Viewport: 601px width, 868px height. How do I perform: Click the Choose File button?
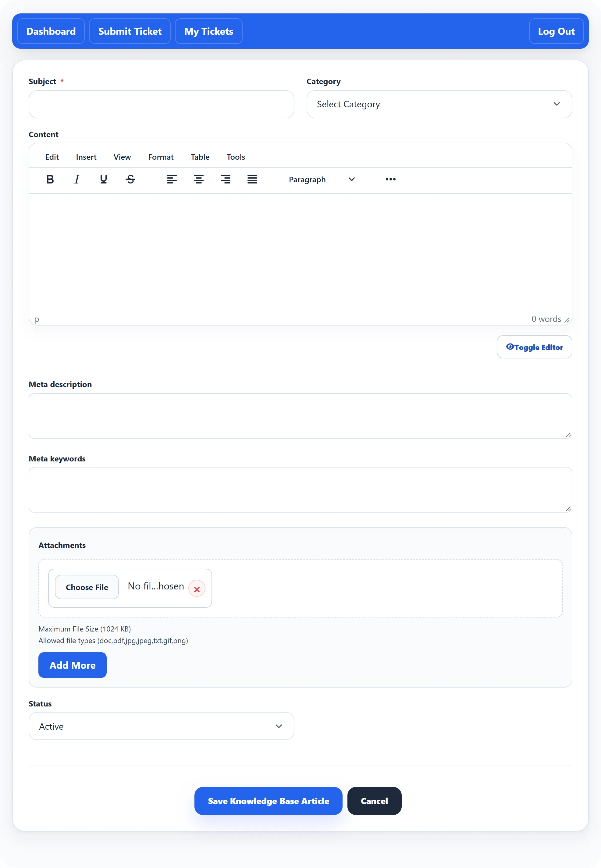87,587
